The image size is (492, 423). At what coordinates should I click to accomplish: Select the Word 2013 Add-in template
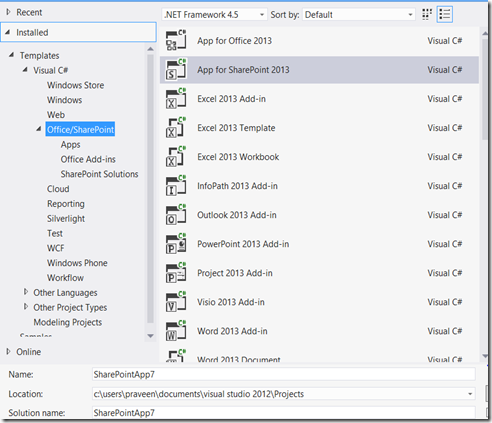[x=319, y=330]
